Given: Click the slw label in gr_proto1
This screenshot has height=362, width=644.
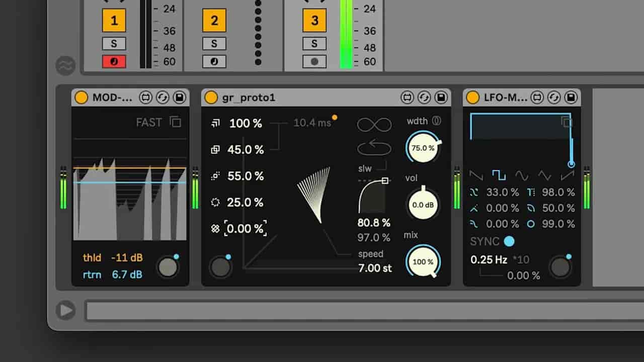Looking at the screenshot, I should pos(365,169).
